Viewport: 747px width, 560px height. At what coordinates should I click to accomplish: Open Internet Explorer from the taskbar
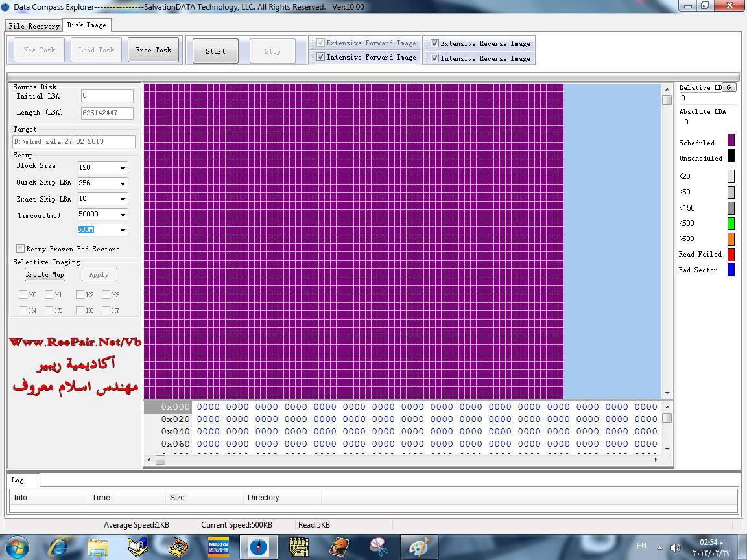pos(58,547)
